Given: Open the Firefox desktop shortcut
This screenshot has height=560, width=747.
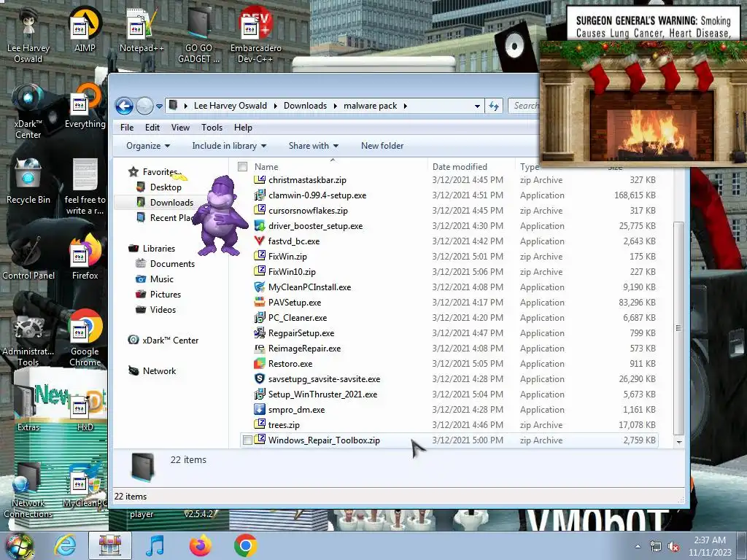Looking at the screenshot, I should [85, 257].
